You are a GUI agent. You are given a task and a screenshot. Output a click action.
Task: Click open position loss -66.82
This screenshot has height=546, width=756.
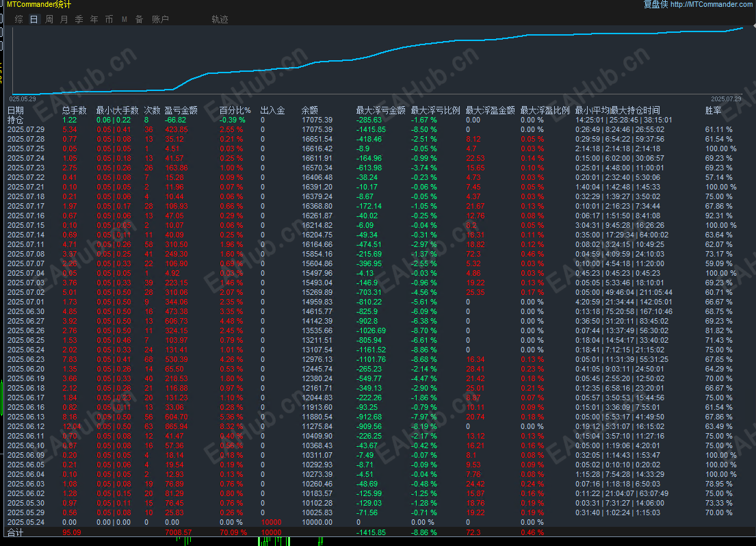176,120
